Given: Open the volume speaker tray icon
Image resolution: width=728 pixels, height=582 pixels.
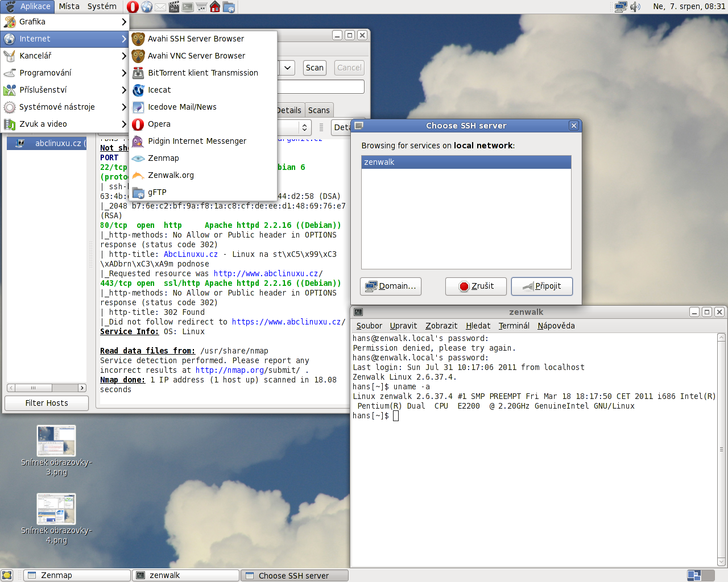Looking at the screenshot, I should (x=635, y=7).
